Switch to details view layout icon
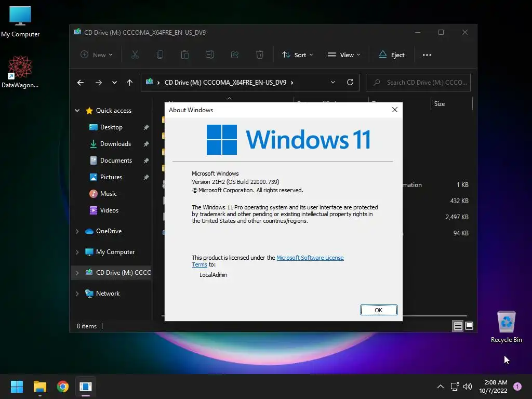The width and height of the screenshot is (532, 399). (458, 326)
